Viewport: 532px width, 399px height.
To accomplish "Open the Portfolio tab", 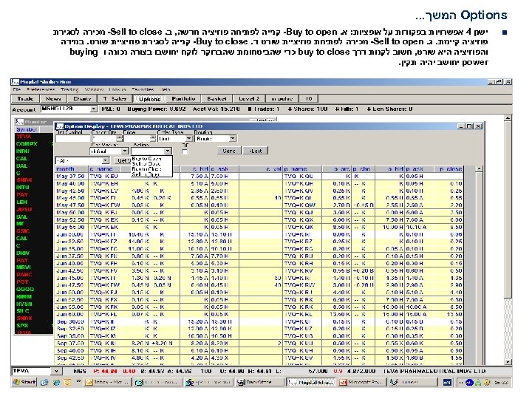I will tap(183, 99).
